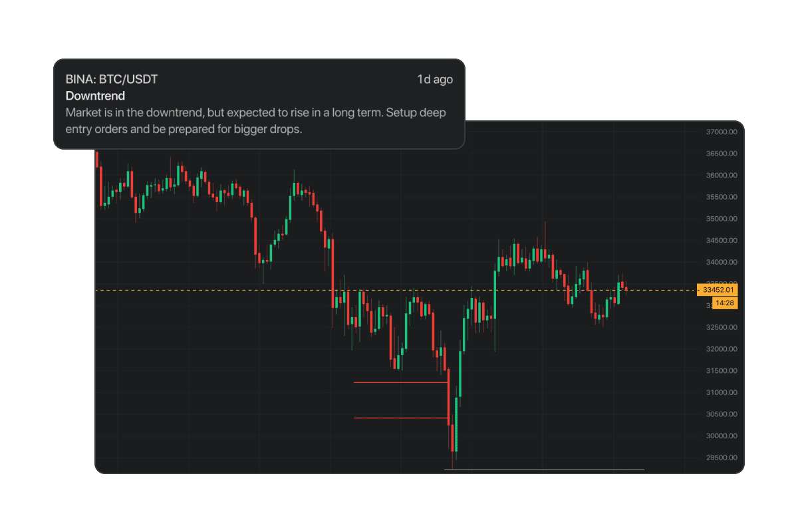
Task: Click the 37000.00 price axis label
Action: 721,132
